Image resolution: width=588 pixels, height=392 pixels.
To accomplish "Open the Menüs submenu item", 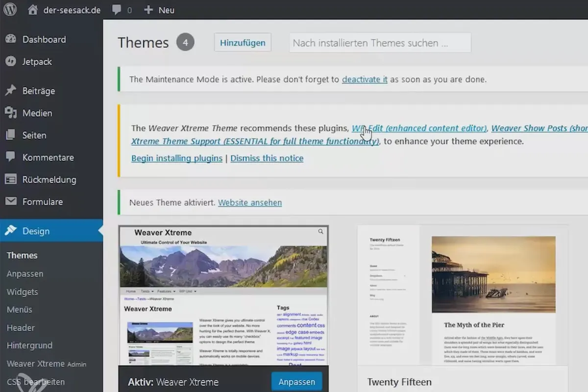I will point(19,309).
